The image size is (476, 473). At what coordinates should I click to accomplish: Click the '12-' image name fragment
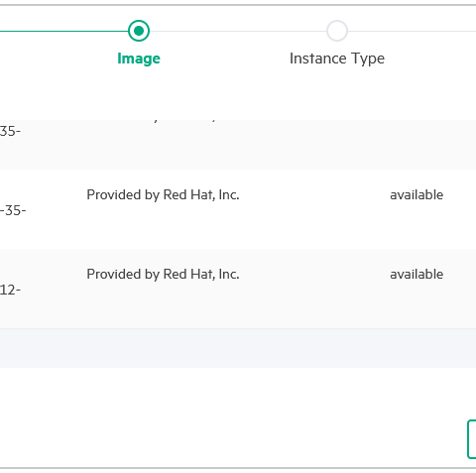(10, 290)
